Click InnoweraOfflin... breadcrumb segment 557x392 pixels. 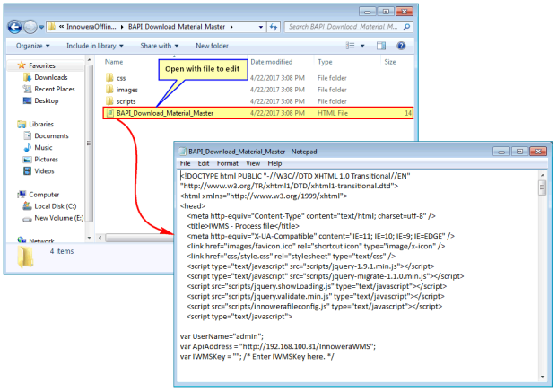coord(91,27)
